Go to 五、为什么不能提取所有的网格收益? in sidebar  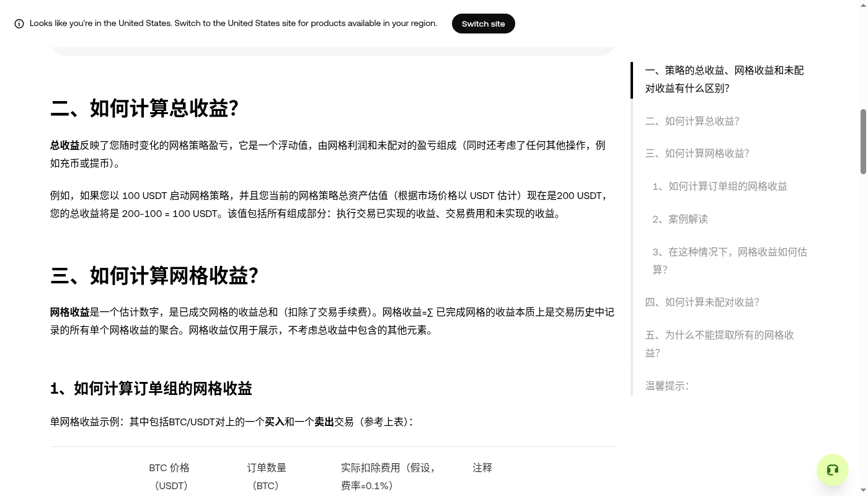pos(719,343)
